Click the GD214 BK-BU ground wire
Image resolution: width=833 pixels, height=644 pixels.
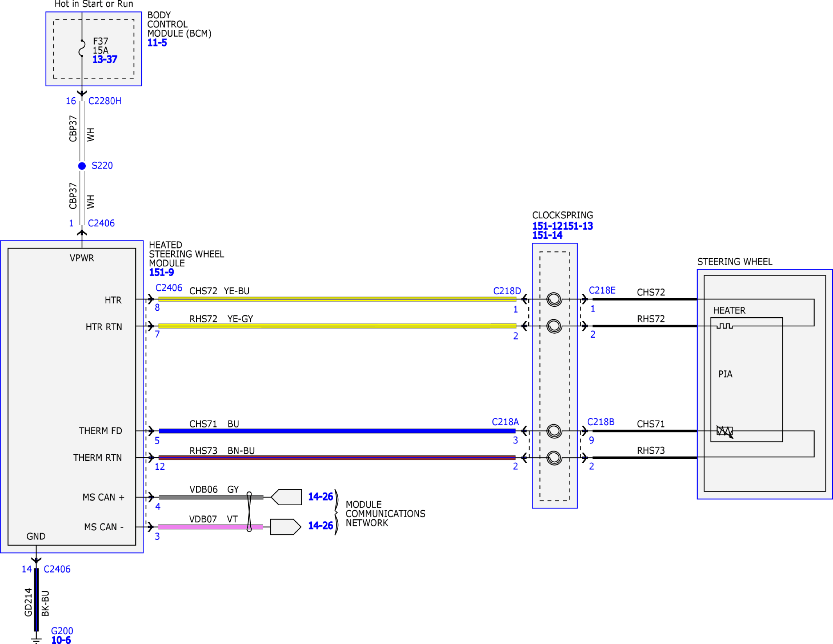coord(36,600)
